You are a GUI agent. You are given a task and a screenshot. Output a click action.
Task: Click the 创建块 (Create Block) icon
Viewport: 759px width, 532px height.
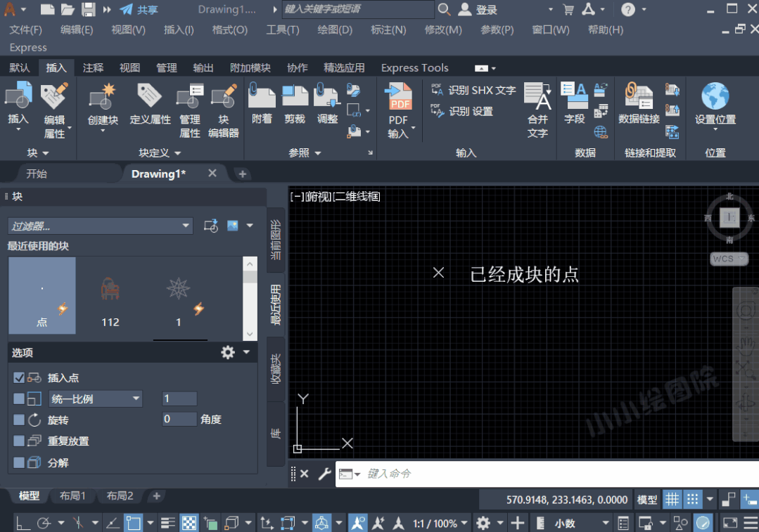pyautogui.click(x=103, y=97)
